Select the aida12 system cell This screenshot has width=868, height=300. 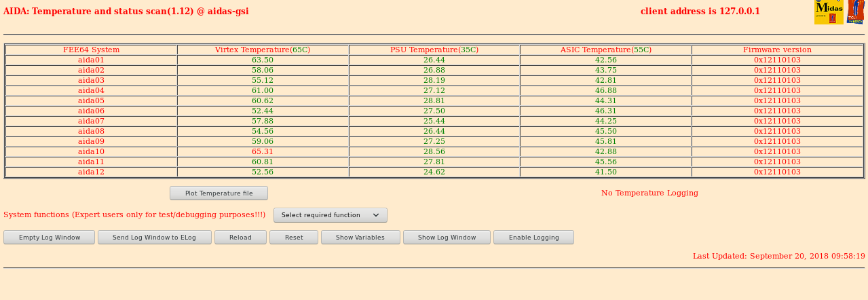tap(91, 172)
